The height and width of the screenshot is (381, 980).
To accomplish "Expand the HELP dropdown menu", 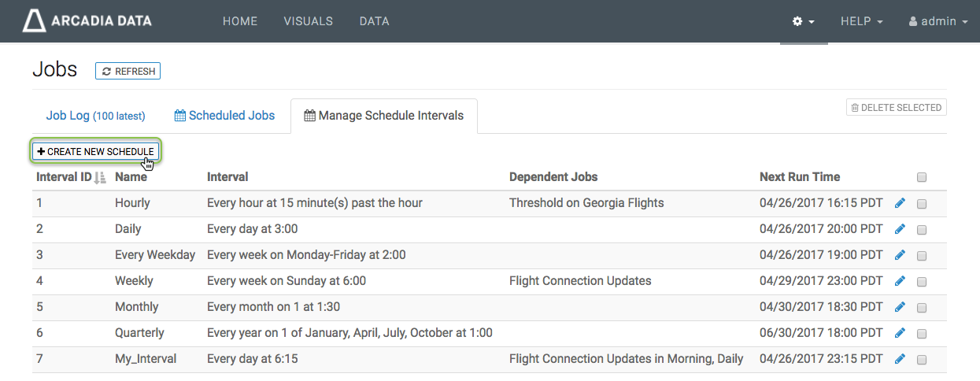I will click(x=861, y=21).
